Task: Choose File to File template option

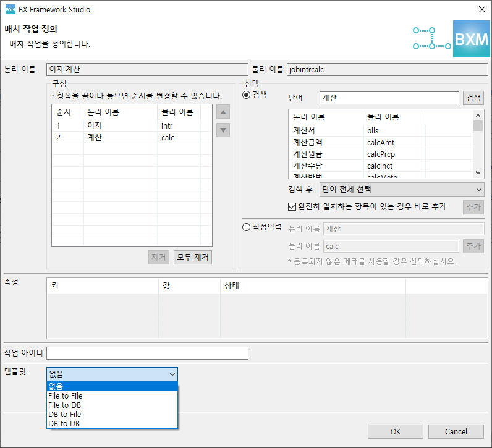Action: tap(66, 396)
